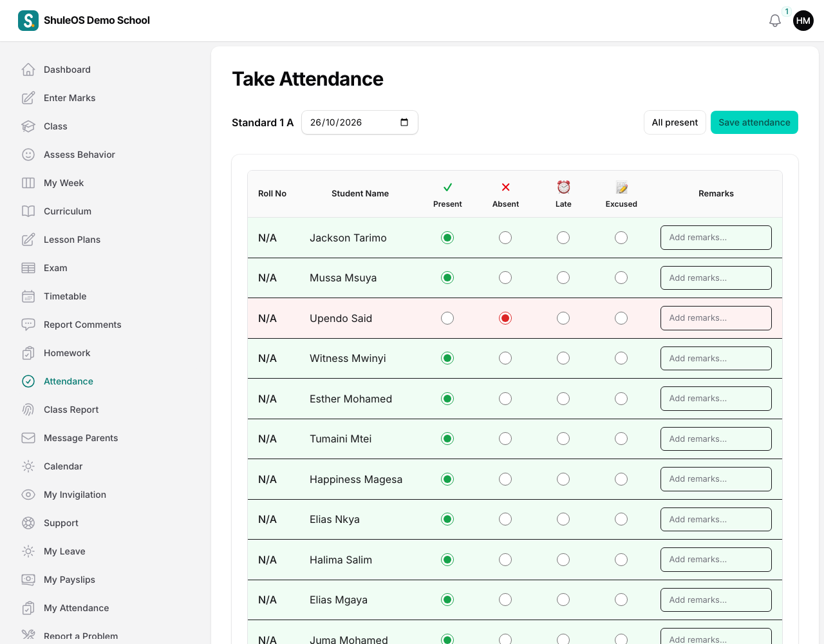The image size is (824, 644).
Task: Click the Late column alarm clock icon
Action: pyautogui.click(x=563, y=187)
